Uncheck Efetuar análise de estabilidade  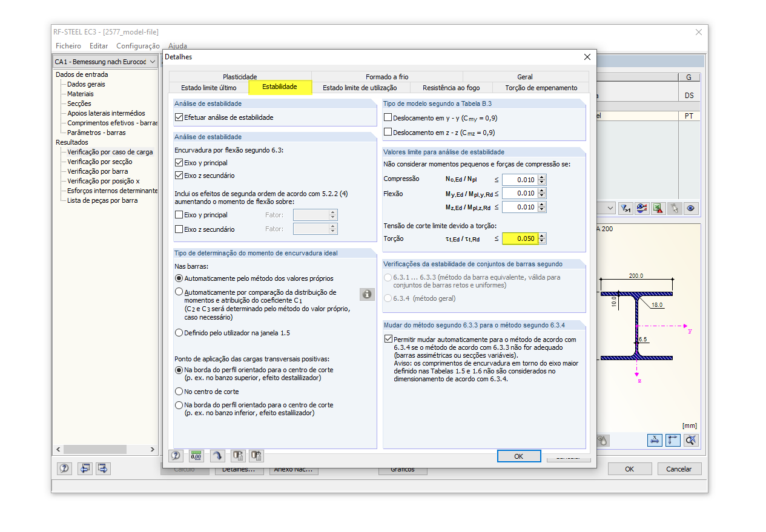pyautogui.click(x=179, y=117)
